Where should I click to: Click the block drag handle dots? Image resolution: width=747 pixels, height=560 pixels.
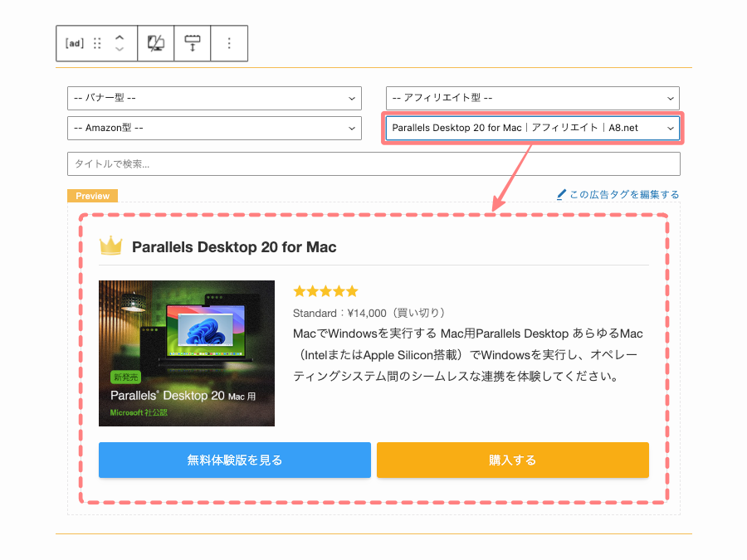[97, 43]
